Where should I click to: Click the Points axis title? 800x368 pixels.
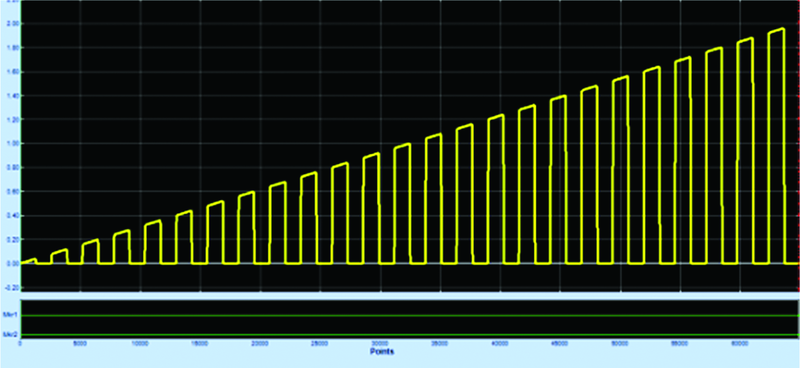[x=382, y=352]
